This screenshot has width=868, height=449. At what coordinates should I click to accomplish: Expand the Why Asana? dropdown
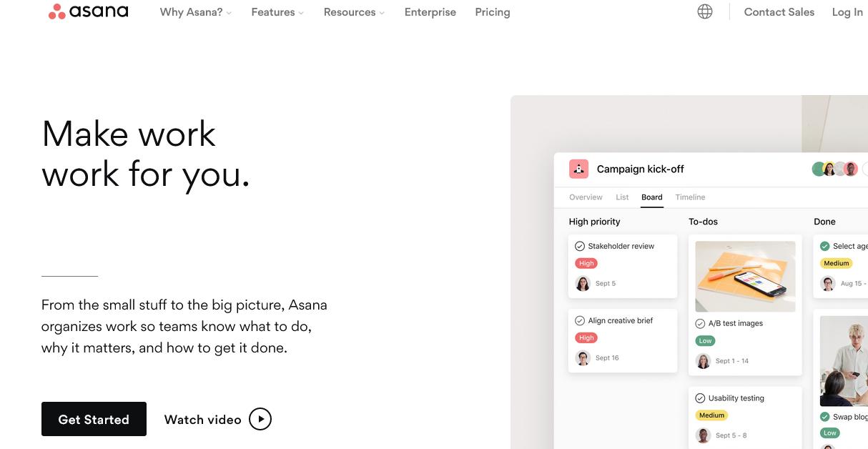coord(195,12)
